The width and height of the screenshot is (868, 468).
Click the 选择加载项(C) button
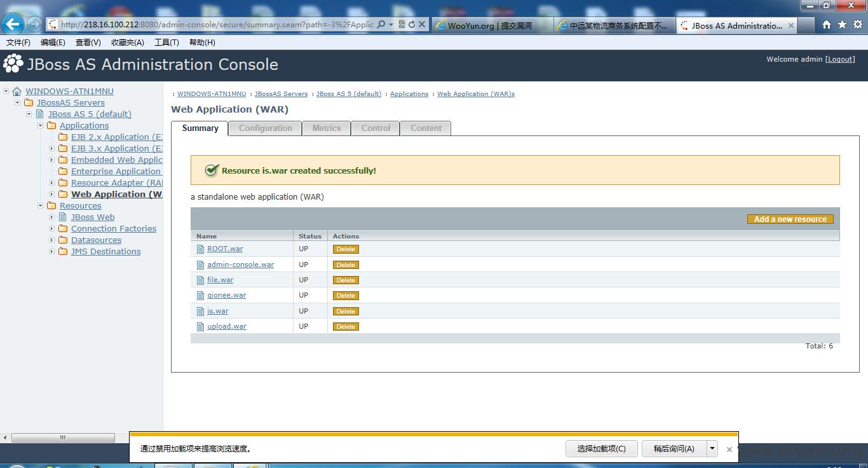tap(602, 448)
